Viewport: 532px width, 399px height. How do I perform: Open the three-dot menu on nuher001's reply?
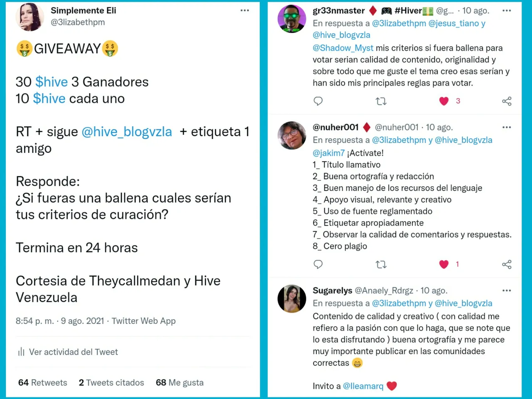(x=507, y=127)
